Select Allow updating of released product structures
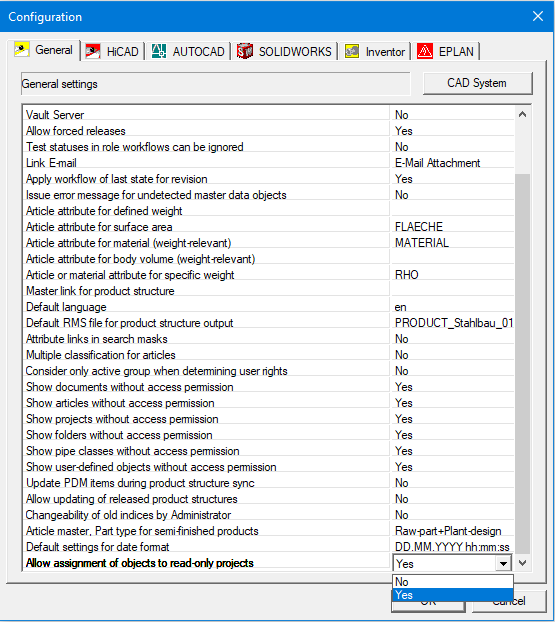 pyautogui.click(x=206, y=499)
